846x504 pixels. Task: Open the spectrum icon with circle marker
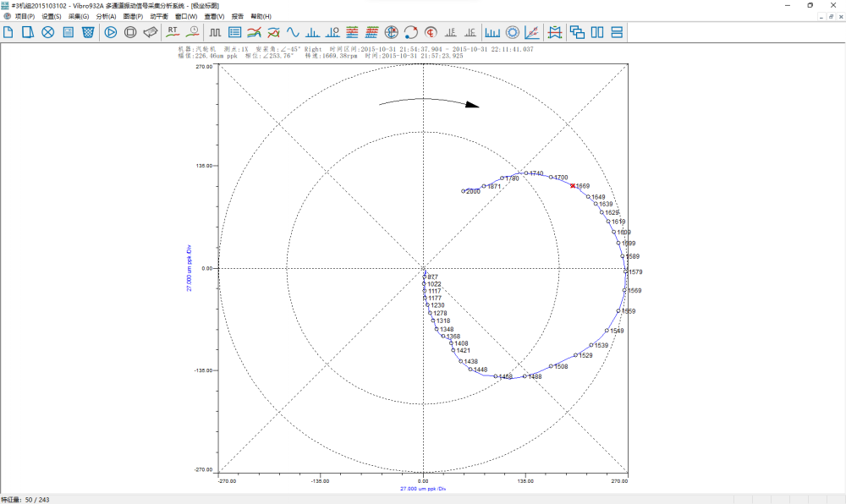tap(332, 32)
